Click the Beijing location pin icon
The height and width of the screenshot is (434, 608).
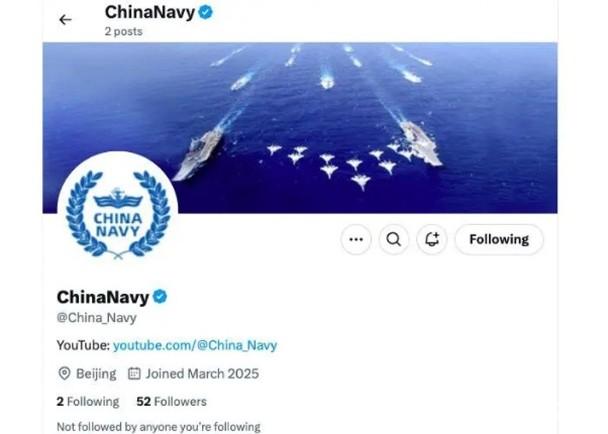point(64,373)
